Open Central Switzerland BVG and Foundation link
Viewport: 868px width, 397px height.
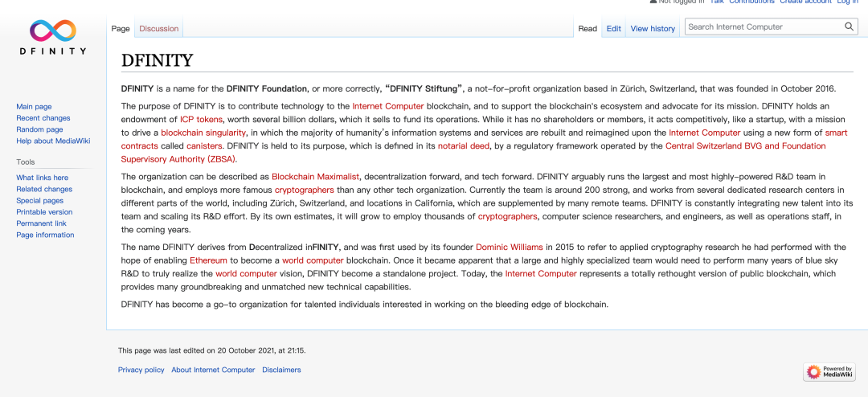[745, 146]
